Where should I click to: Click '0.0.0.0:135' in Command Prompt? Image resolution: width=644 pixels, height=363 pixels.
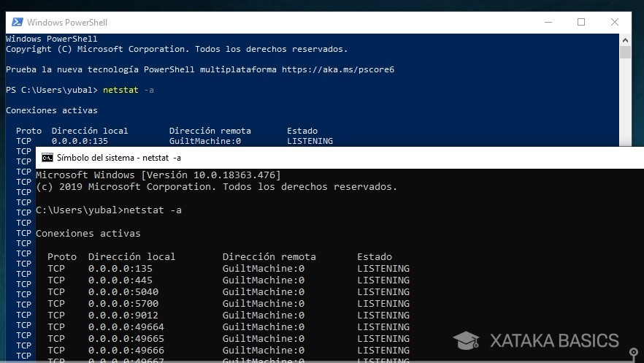point(120,269)
